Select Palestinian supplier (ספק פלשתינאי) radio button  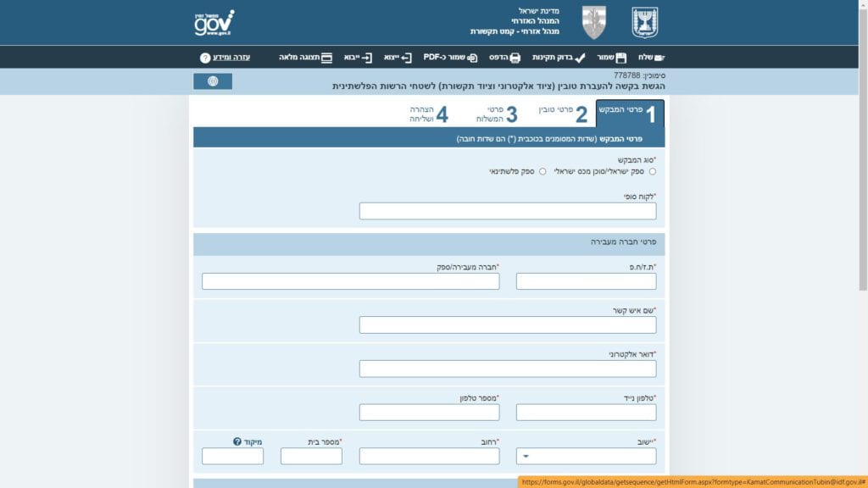pyautogui.click(x=542, y=171)
